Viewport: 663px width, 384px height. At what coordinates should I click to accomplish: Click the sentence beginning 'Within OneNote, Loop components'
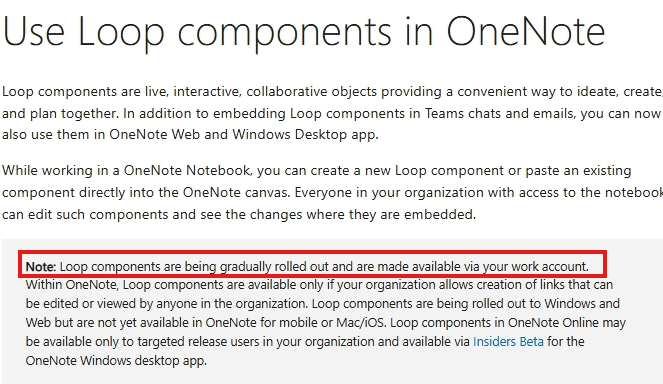click(319, 294)
